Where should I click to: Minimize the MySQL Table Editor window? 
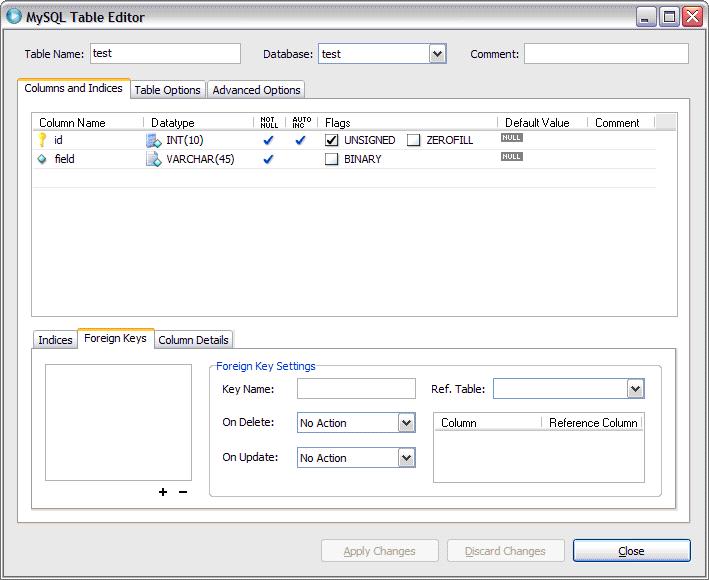click(645, 17)
